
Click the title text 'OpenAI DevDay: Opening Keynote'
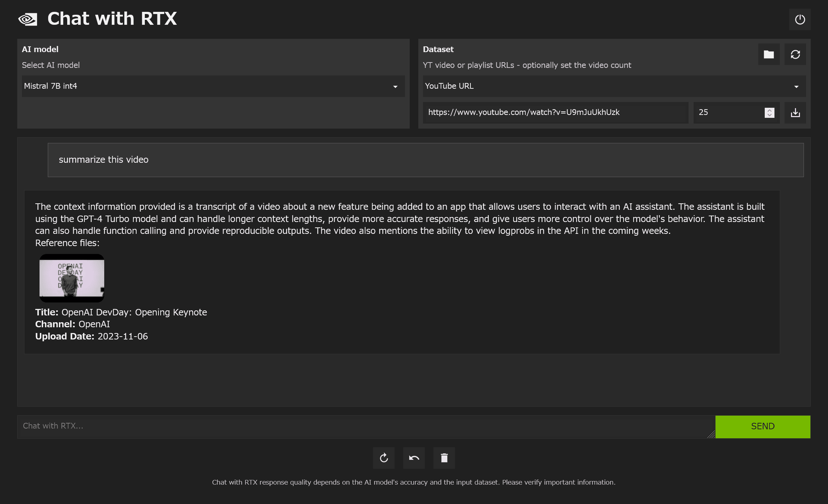coord(134,312)
